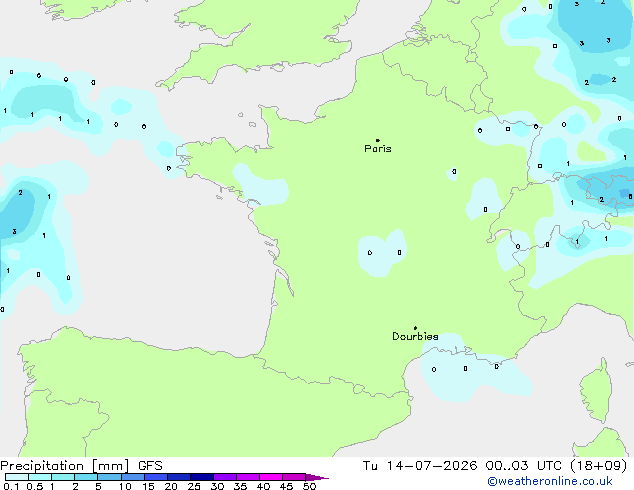Screen dimensions: 634x490
Task: Select the 25 mm navy legend swatch
Action: (202, 477)
